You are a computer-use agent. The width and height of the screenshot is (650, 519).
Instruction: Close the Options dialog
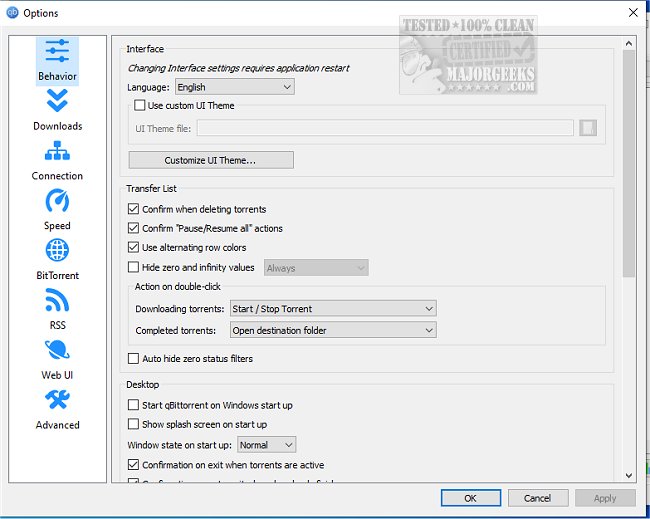(x=633, y=12)
